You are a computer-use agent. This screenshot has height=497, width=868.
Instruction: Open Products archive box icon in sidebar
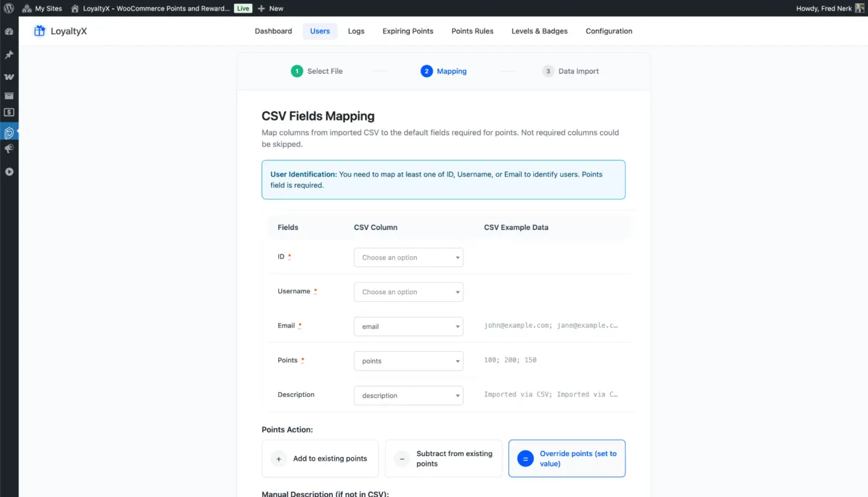coord(9,96)
